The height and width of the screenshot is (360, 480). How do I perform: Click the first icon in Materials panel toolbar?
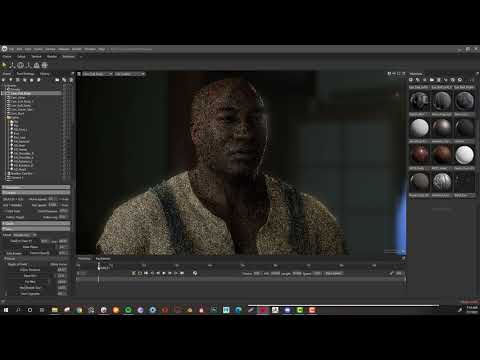(411, 80)
